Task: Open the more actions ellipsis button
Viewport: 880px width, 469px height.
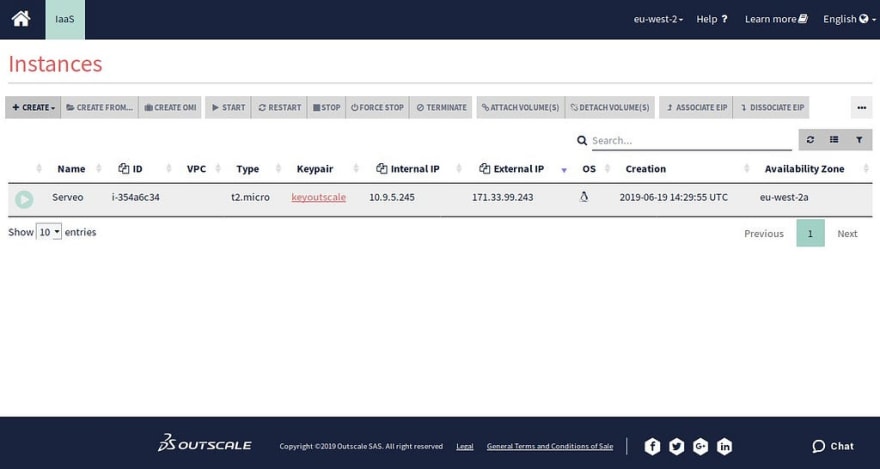Action: (861, 107)
